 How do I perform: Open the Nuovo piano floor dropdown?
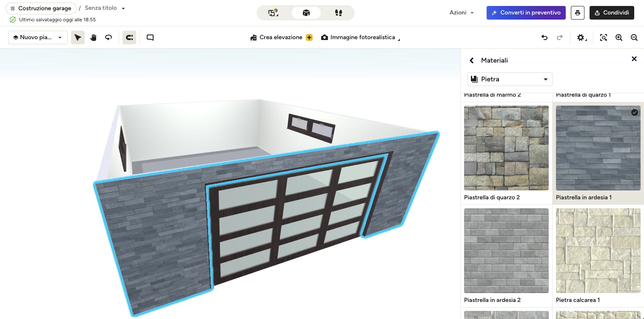pos(38,37)
